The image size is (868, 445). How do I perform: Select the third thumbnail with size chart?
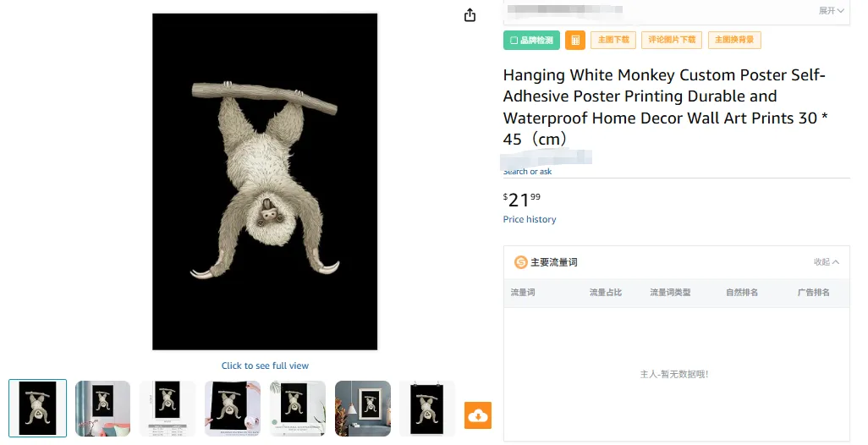click(x=168, y=409)
